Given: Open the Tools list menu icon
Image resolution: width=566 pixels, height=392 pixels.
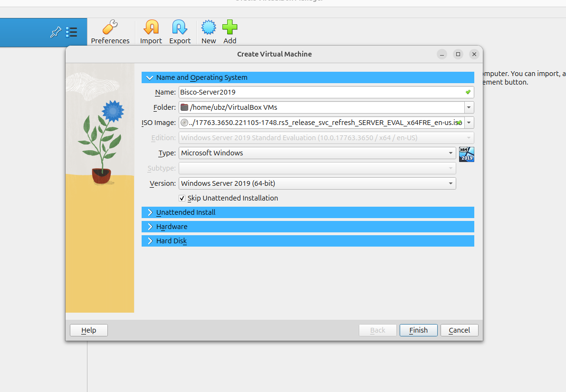Looking at the screenshot, I should click(x=72, y=32).
